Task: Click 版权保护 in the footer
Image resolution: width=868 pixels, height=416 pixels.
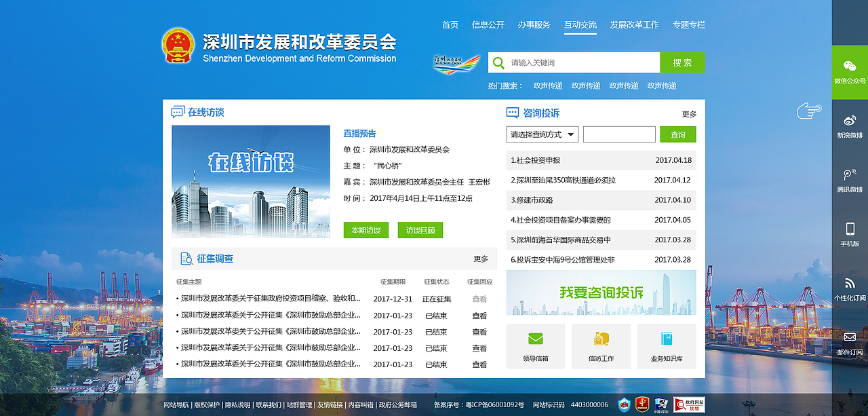Action: click(x=207, y=404)
